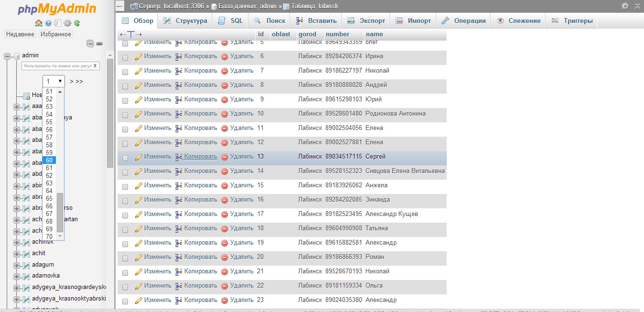Image resolution: width=644 pixels, height=312 pixels.
Task: Open page settings gear at top right
Action: click(625, 6)
